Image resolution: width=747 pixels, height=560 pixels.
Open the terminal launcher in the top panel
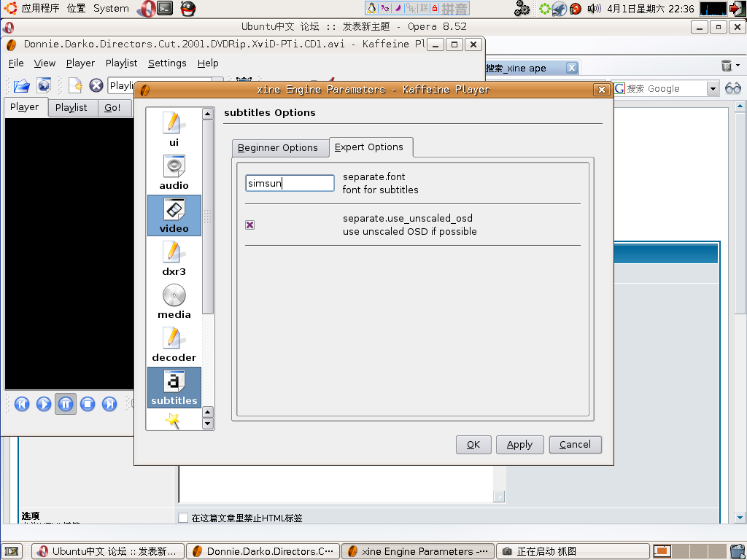pos(166,8)
